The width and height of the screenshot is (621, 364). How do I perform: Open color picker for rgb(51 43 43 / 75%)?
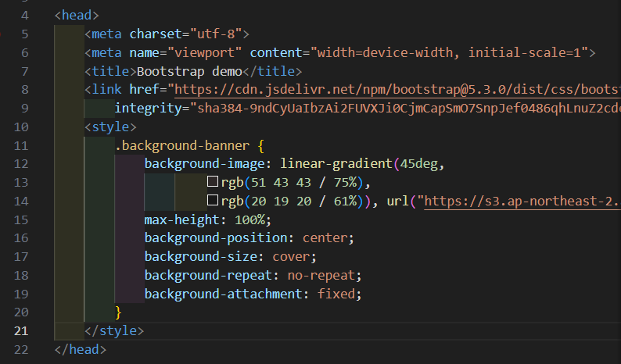coord(213,181)
